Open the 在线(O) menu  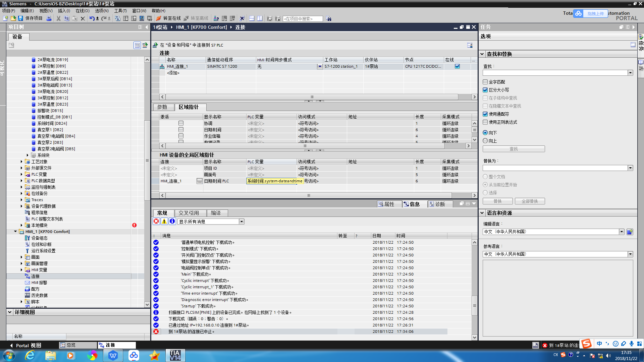click(x=83, y=11)
